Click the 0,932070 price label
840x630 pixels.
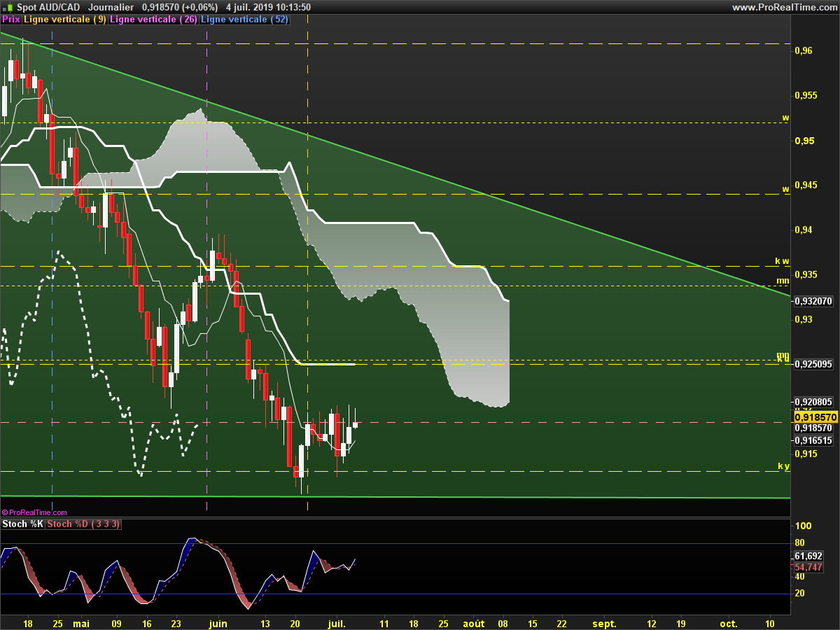(x=814, y=301)
